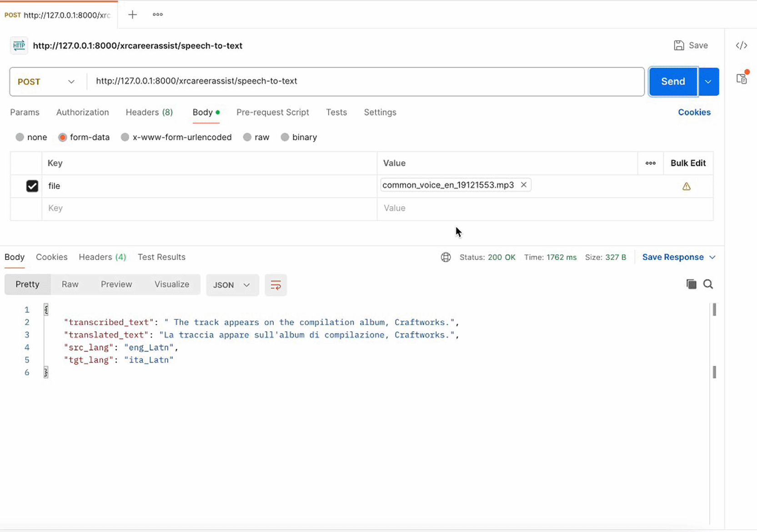Viewport: 757px width, 532px height.
Task: Toggle word wrap on the response body
Action: point(276,285)
